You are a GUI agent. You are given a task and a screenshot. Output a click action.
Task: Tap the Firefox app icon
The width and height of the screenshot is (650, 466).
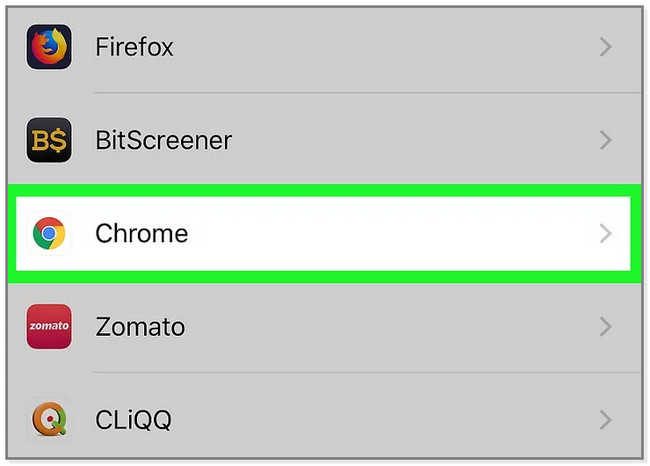pos(49,47)
